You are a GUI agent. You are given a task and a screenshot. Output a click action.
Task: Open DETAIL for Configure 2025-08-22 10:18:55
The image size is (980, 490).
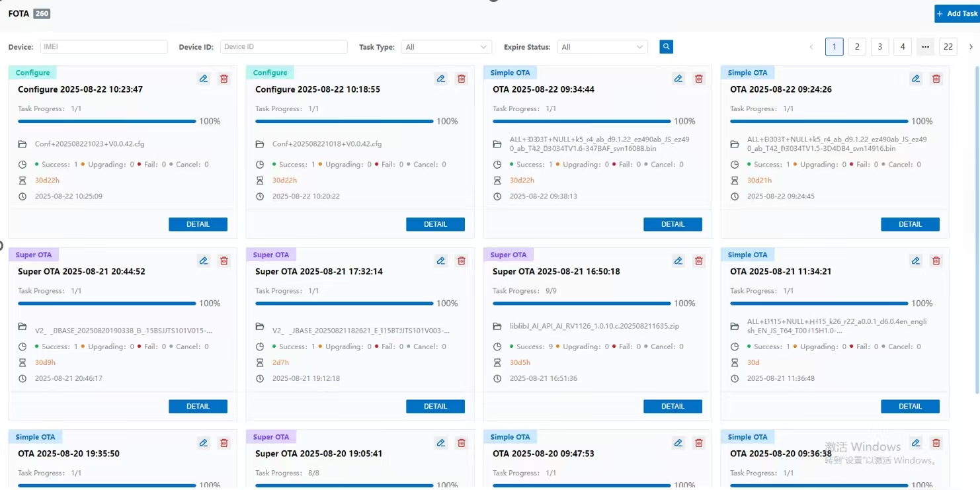pyautogui.click(x=435, y=224)
